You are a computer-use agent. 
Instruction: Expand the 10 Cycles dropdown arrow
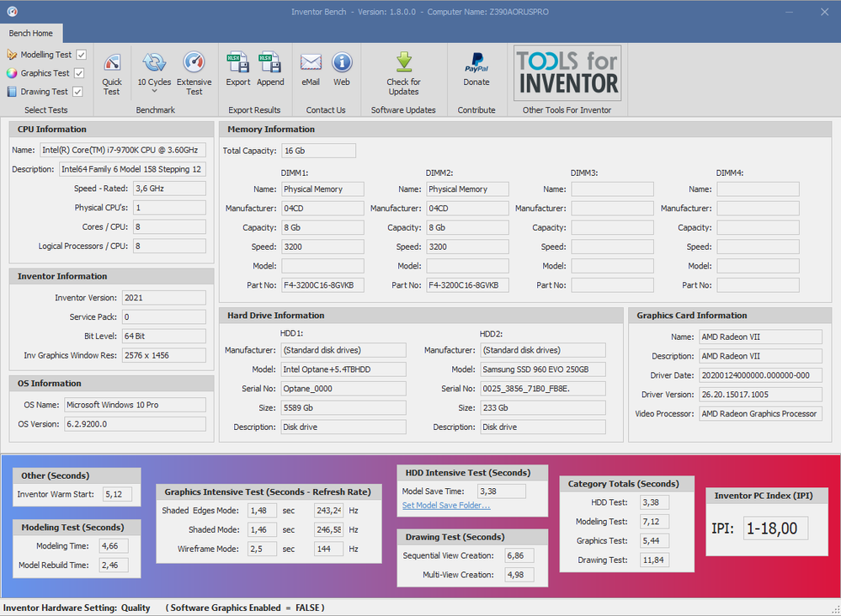[154, 91]
